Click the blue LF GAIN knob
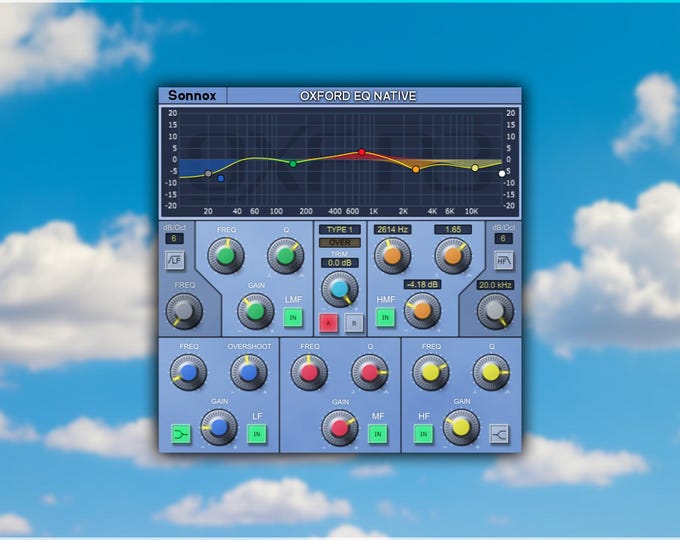Screen dimensions: 680x540 point(219,428)
